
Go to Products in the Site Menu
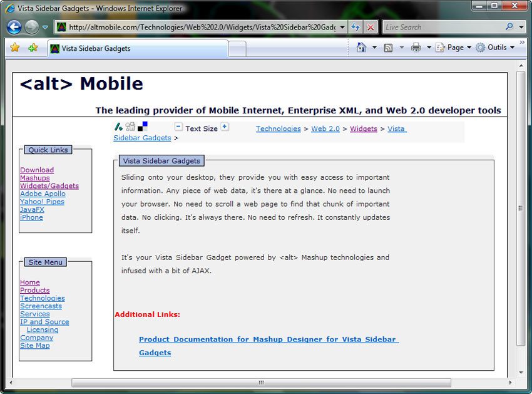[35, 290]
